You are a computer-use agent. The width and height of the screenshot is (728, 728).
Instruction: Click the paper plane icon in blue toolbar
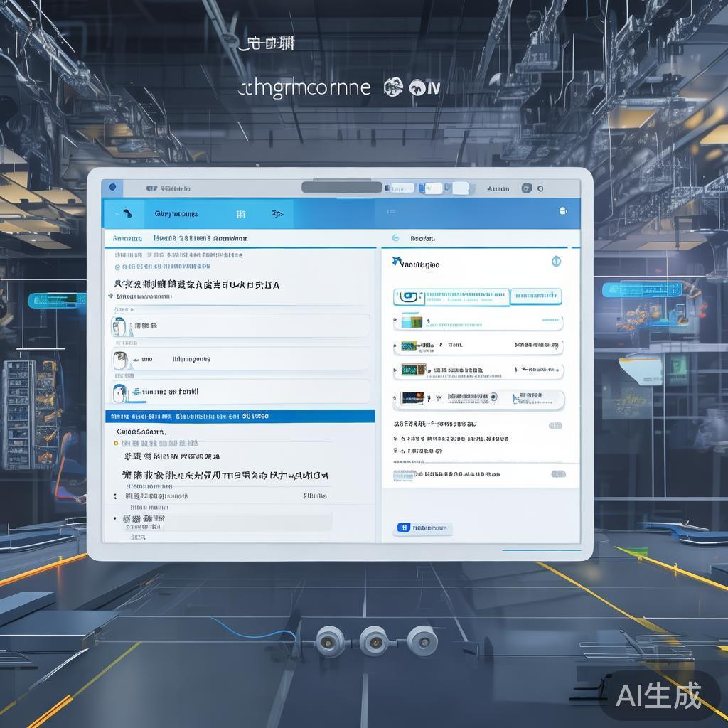coord(277,213)
